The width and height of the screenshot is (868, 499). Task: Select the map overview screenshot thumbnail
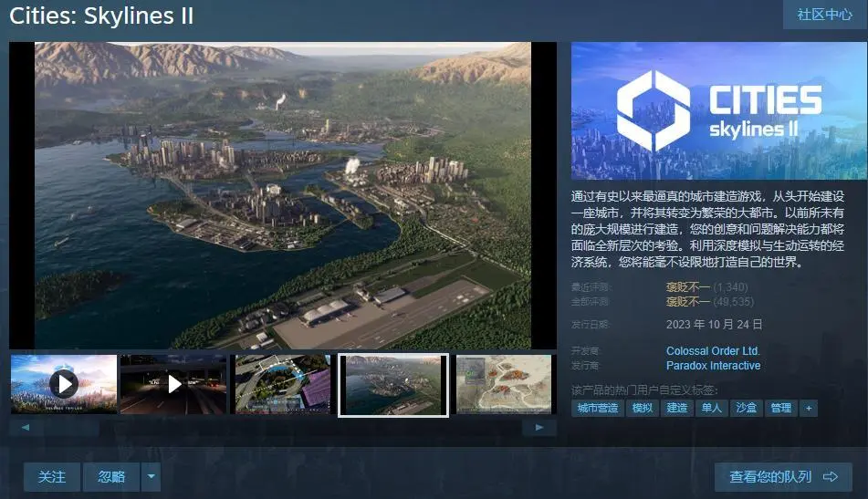coord(504,384)
